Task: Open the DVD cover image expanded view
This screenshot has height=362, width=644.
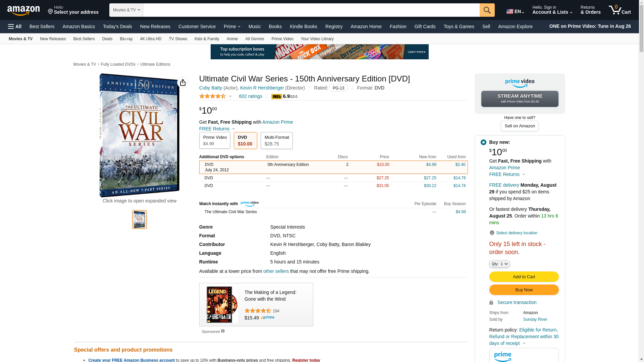Action: click(x=140, y=135)
